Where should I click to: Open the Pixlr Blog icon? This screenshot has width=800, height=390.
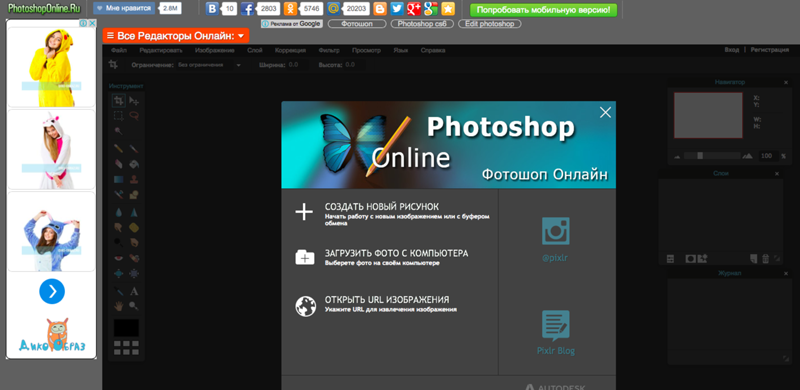tap(556, 325)
